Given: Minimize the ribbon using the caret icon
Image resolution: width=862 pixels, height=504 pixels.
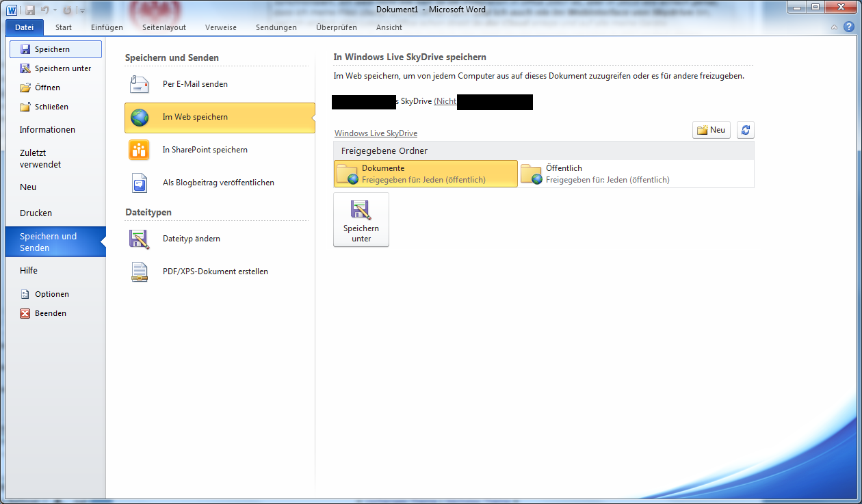Looking at the screenshot, I should (834, 27).
